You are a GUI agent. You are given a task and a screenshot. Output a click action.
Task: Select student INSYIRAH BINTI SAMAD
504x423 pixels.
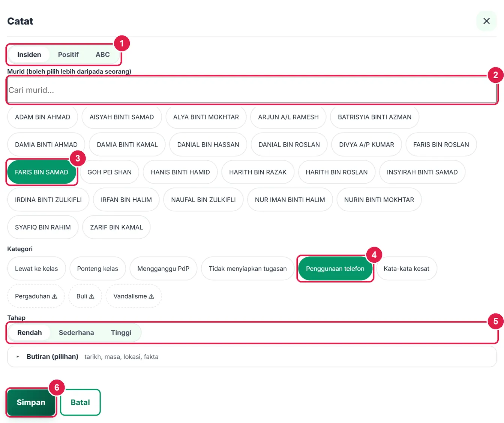(x=422, y=172)
